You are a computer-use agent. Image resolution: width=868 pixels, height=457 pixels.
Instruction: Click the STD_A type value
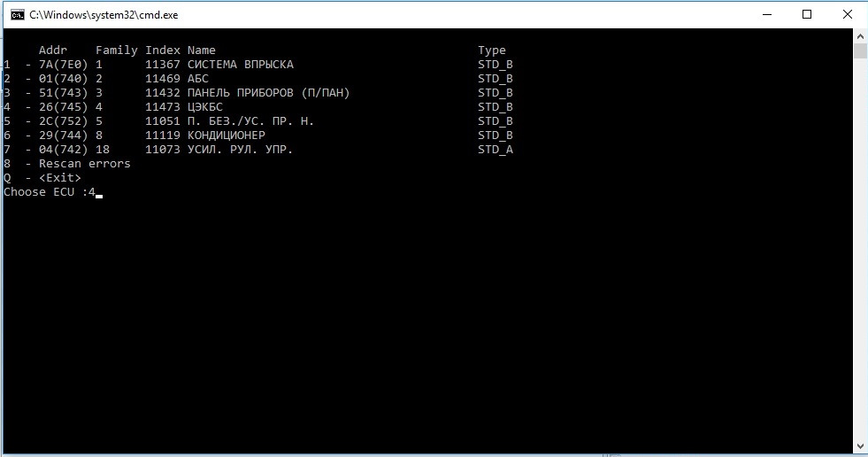(495, 150)
